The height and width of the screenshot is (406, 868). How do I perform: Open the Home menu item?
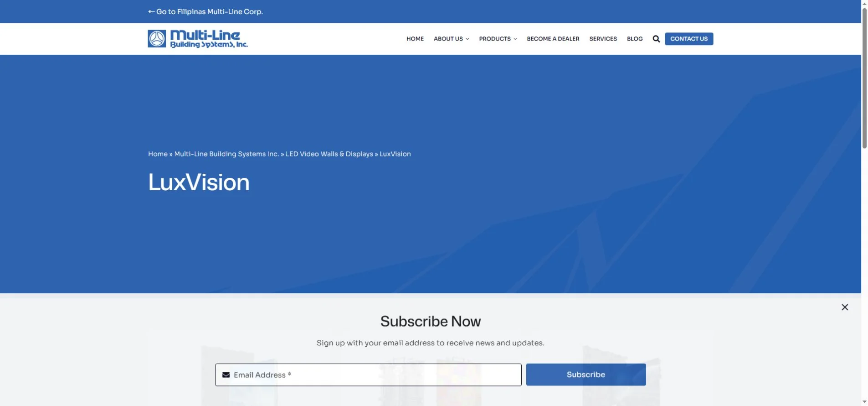pos(415,39)
